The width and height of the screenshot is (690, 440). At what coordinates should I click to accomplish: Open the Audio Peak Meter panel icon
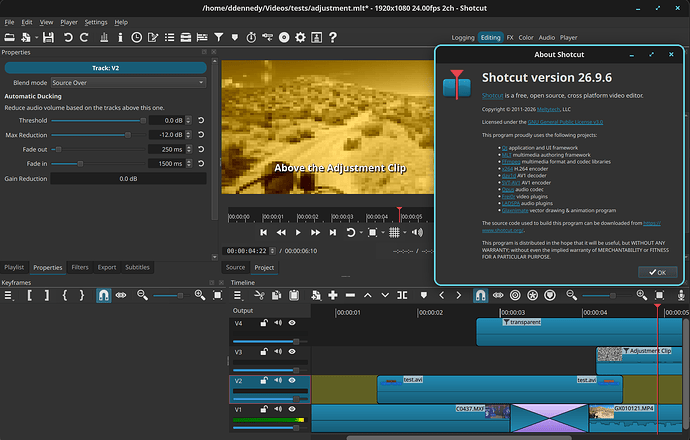pyautogui.click(x=104, y=37)
